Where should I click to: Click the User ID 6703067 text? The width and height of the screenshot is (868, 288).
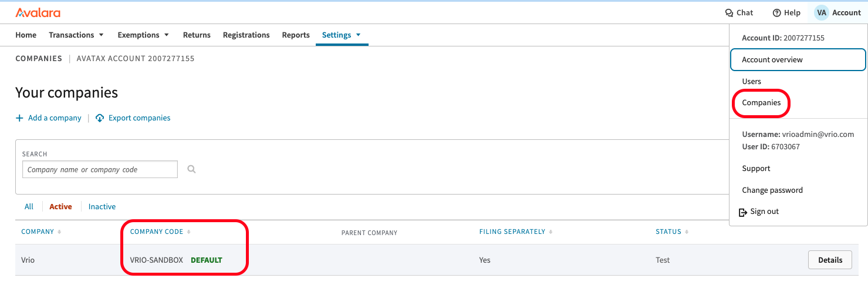tap(771, 146)
